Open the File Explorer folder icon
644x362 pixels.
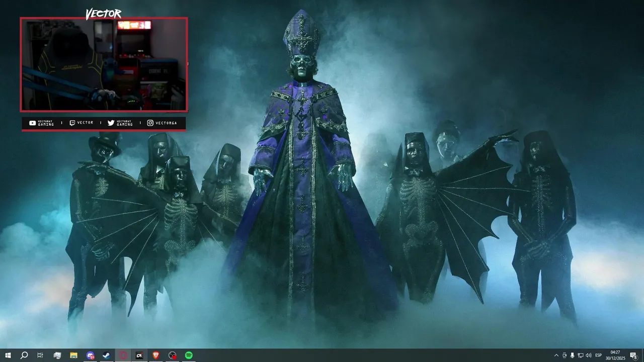pos(73,355)
